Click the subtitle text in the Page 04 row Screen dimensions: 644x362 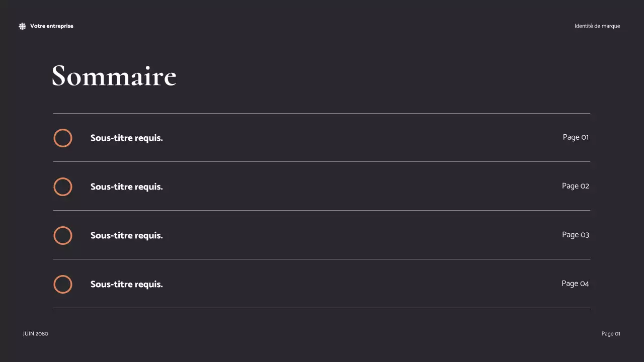tap(127, 285)
